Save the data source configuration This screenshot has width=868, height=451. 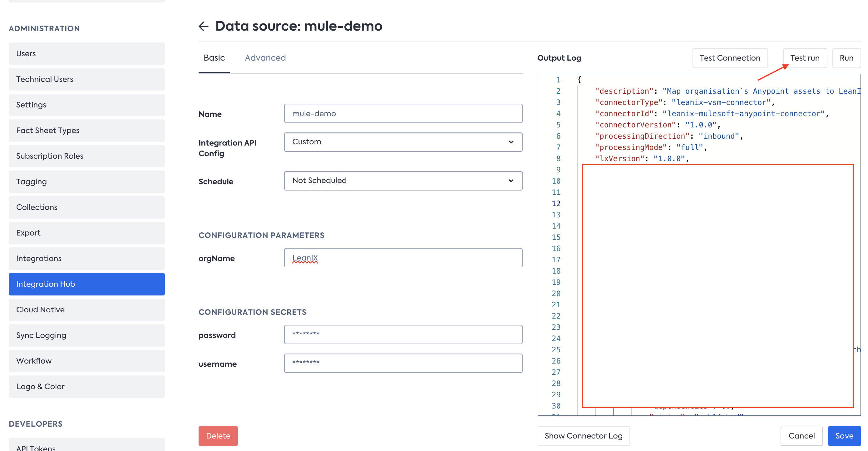tap(844, 435)
